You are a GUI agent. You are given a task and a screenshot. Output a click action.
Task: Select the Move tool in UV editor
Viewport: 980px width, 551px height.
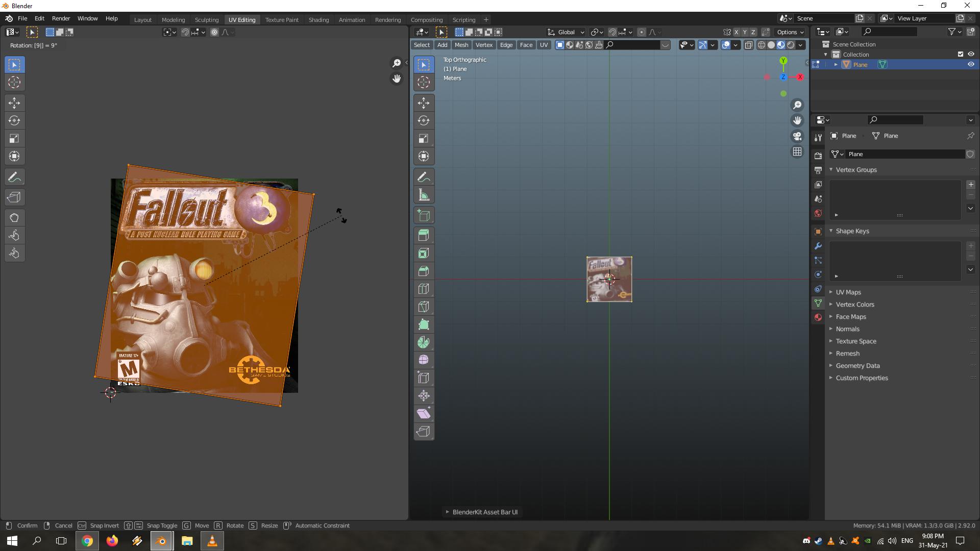[x=14, y=103]
